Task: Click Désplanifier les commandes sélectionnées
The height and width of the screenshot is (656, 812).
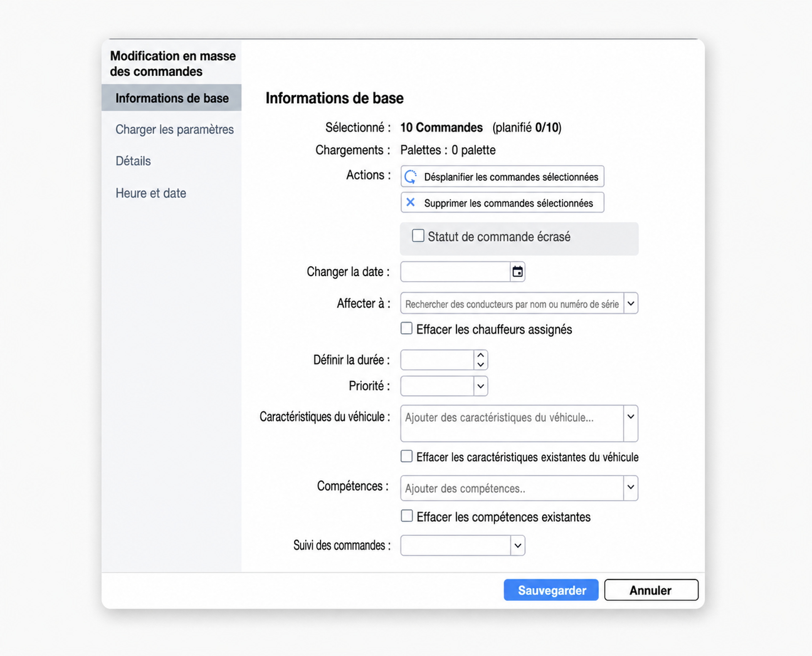Action: point(502,177)
